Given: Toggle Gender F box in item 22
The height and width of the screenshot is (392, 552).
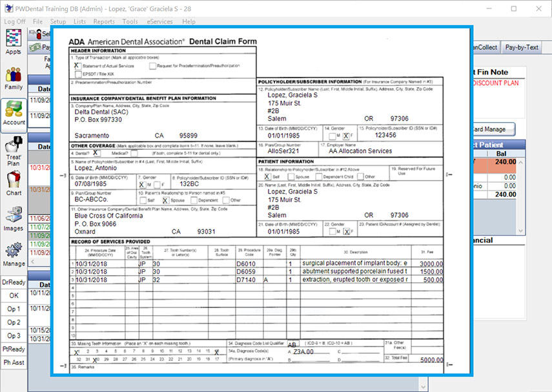Looking at the screenshot, I should [347, 231].
